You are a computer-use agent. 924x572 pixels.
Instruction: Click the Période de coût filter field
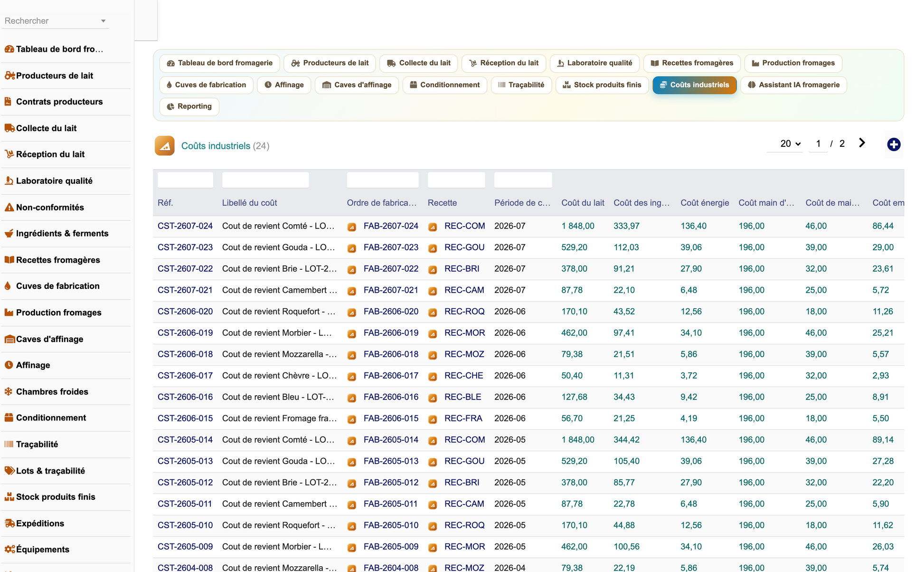pyautogui.click(x=523, y=180)
